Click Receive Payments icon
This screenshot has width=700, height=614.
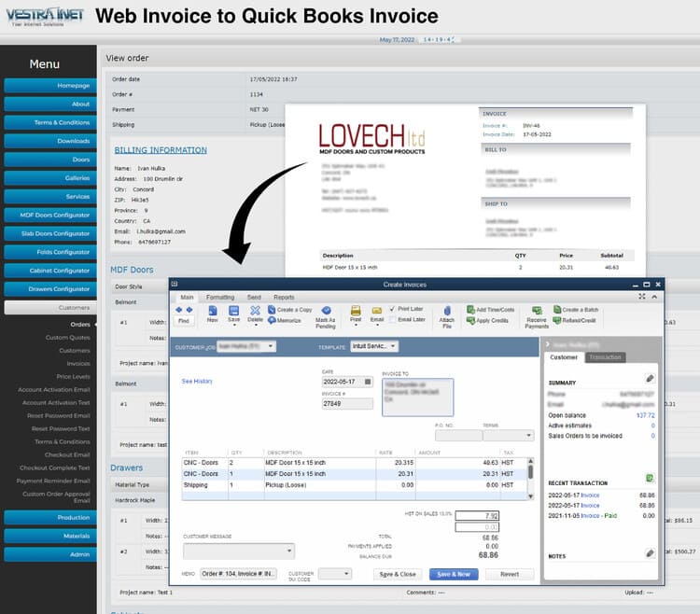[537, 310]
